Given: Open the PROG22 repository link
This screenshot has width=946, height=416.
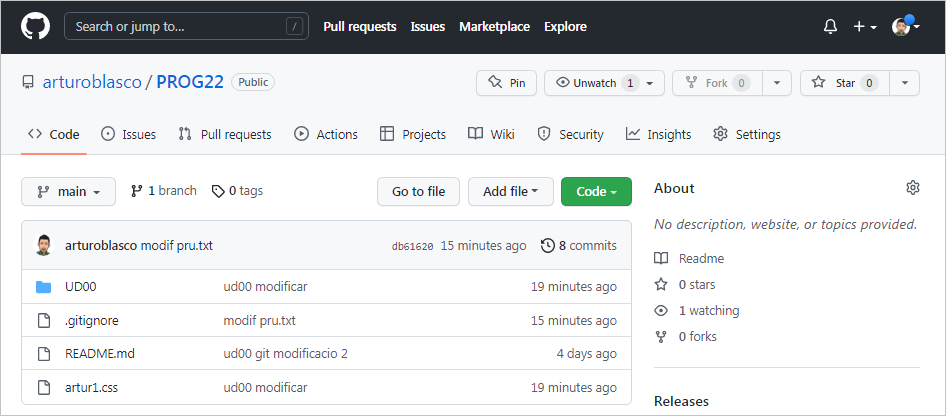Looking at the screenshot, I should coord(190,82).
